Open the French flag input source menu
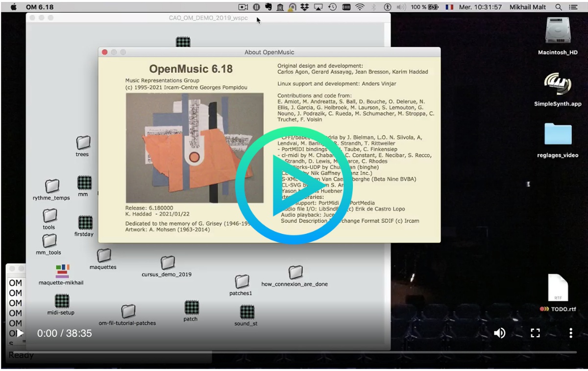The height and width of the screenshot is (371, 588). [449, 7]
